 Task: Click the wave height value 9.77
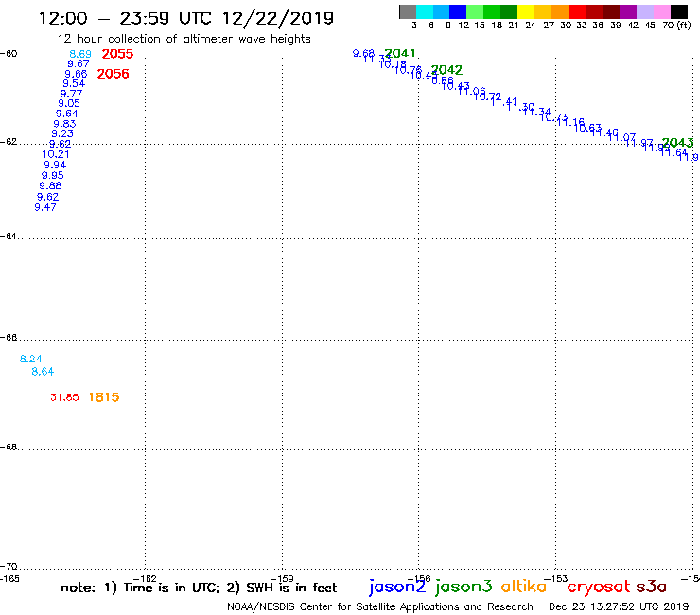(72, 94)
